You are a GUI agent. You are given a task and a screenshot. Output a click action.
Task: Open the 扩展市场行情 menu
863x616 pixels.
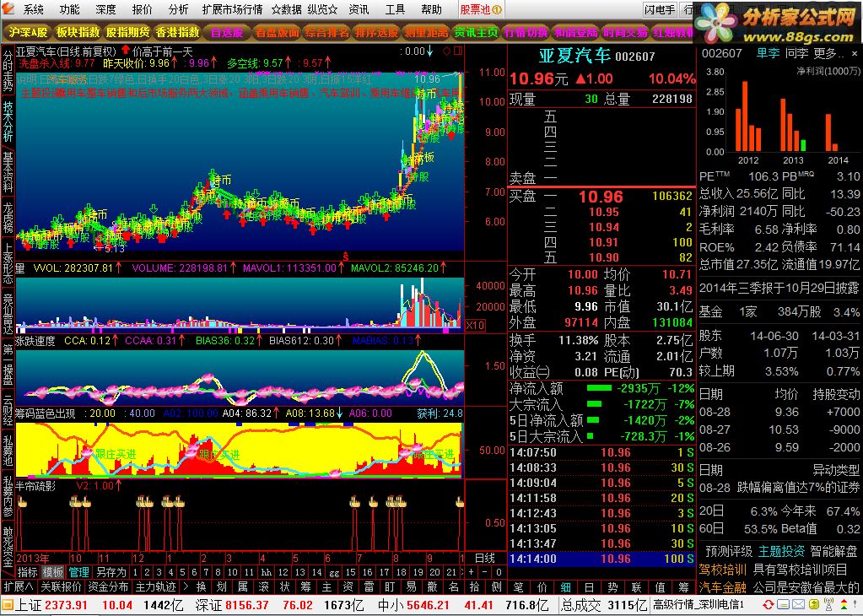[232, 9]
